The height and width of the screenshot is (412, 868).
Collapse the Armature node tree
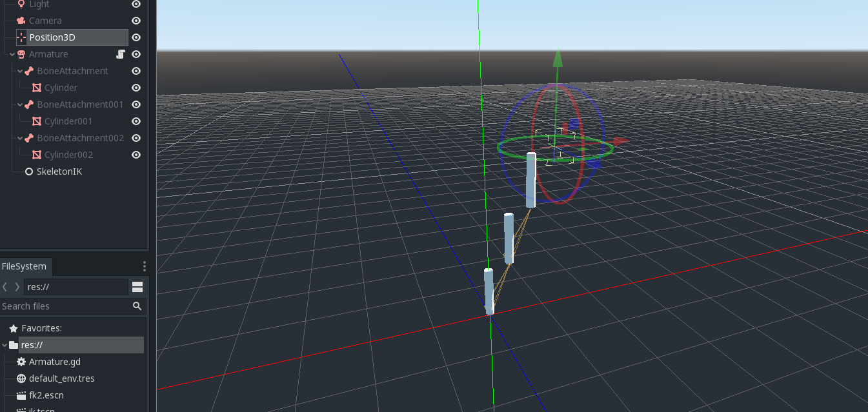click(11, 54)
